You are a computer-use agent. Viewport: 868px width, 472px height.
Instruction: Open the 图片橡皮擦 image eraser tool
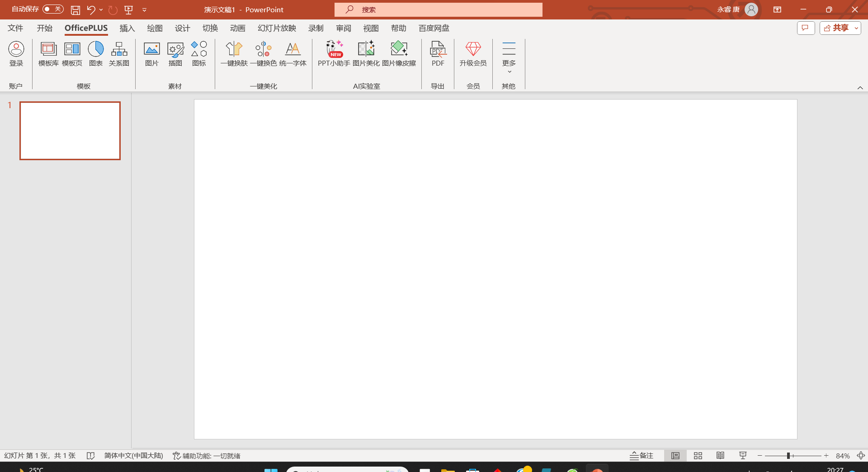(x=399, y=54)
